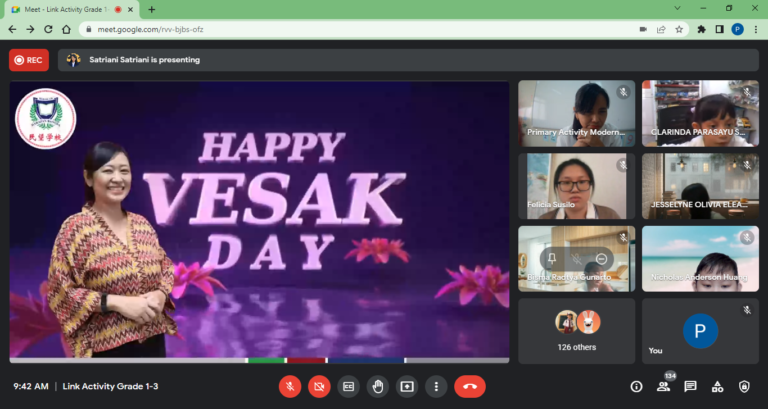Toggle closed captions
Screen dimensions: 768x409
click(348, 386)
